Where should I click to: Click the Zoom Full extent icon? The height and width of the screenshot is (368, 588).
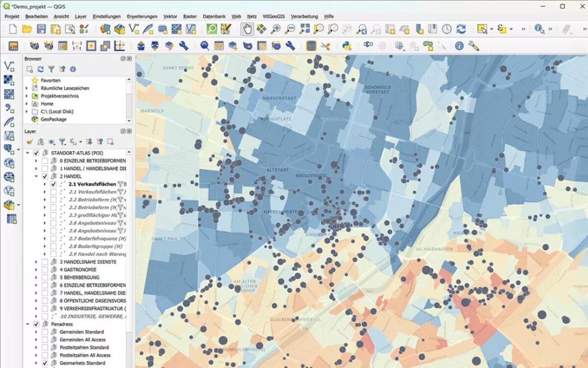point(305,29)
